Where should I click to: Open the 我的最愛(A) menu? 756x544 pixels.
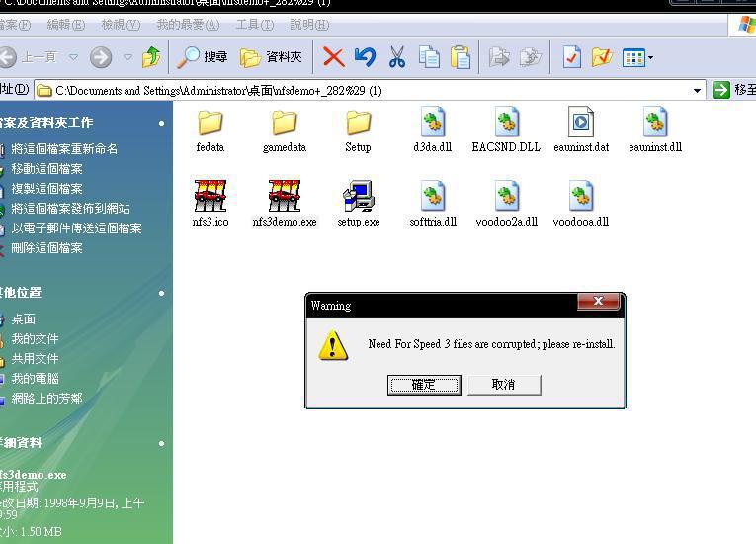point(188,25)
